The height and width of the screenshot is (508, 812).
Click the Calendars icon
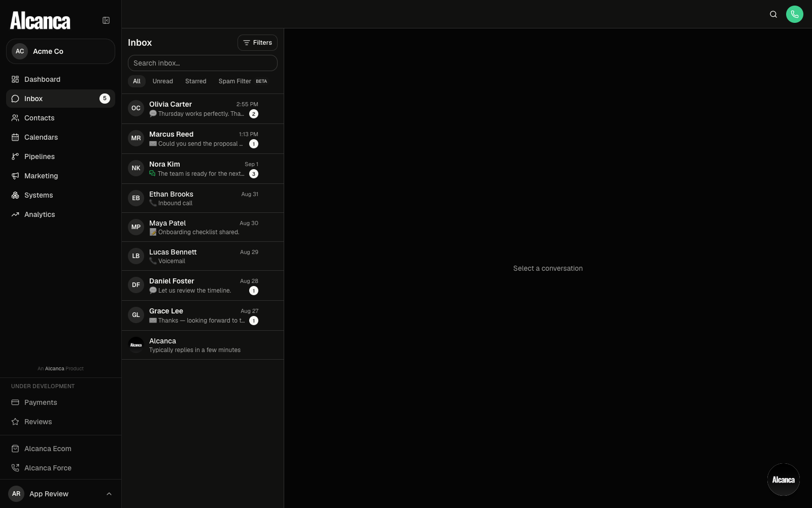point(15,137)
